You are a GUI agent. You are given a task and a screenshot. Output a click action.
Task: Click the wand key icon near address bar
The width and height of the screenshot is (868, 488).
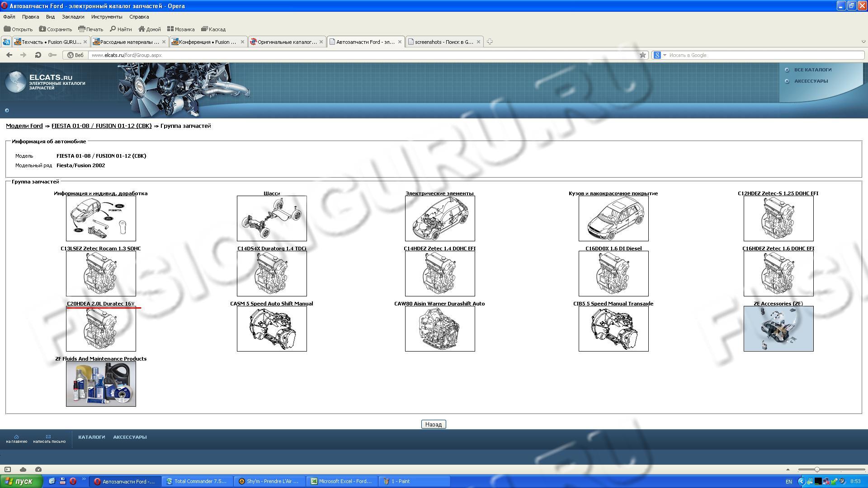coord(52,55)
